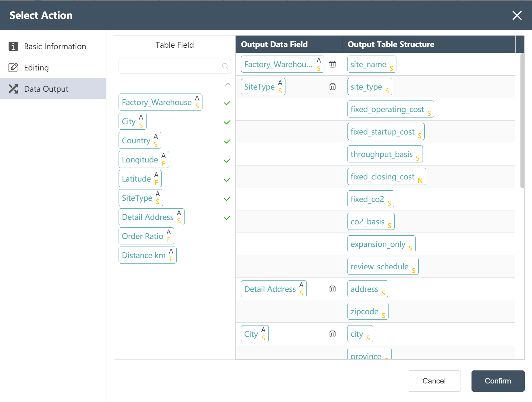Click the expansion_only structure field
532x402 pixels.
[x=382, y=244]
